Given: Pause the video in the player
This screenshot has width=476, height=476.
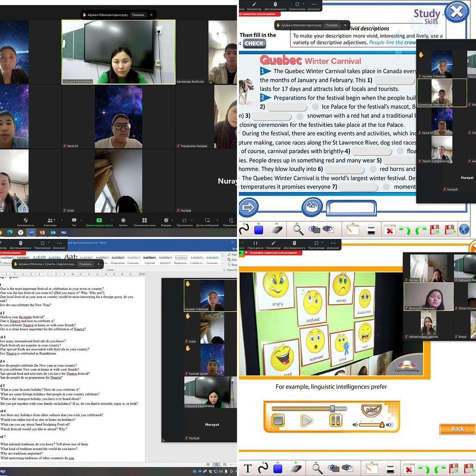Looking at the screenshot, I should click(x=335, y=421).
